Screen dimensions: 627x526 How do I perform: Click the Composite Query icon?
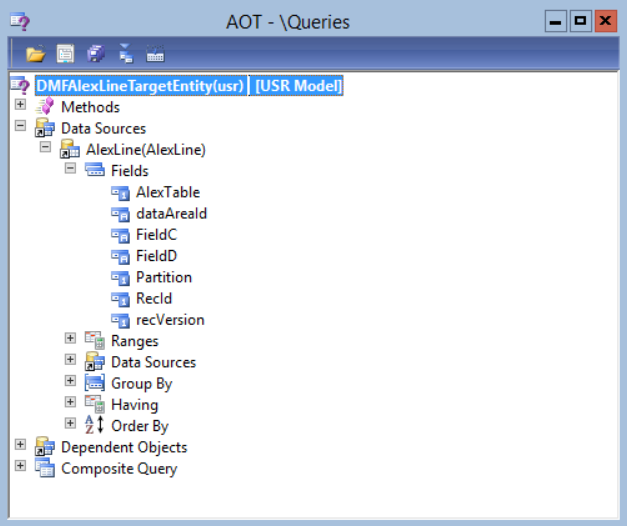pos(44,468)
